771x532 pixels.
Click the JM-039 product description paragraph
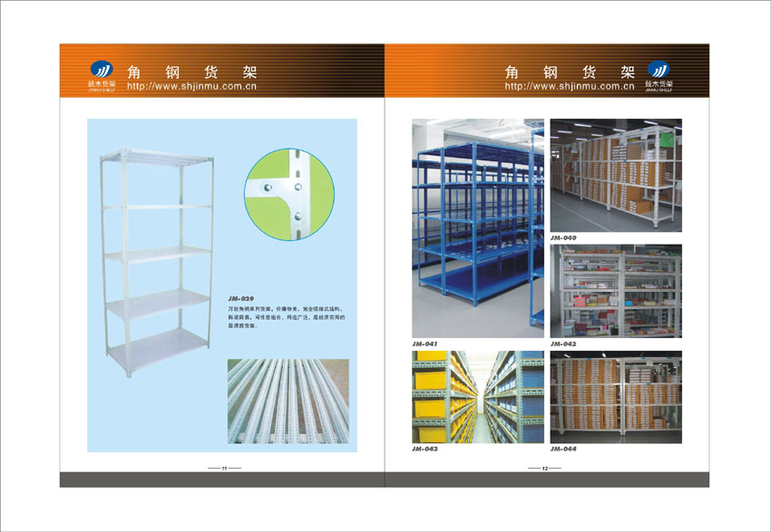286,317
